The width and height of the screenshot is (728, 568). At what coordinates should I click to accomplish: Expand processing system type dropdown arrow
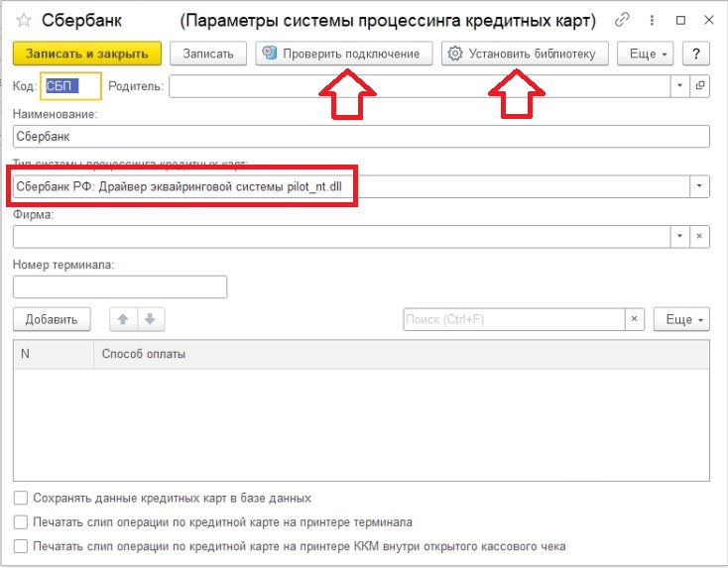point(699,186)
